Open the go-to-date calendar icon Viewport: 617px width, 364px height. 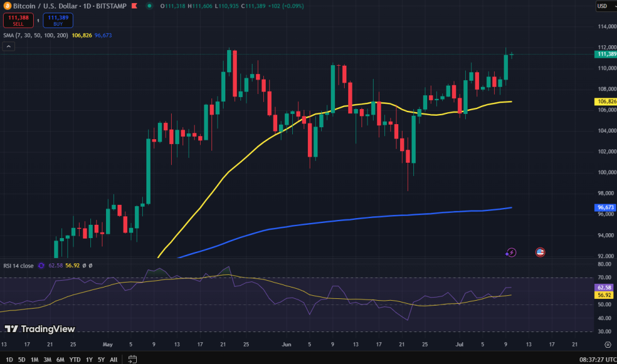click(133, 359)
